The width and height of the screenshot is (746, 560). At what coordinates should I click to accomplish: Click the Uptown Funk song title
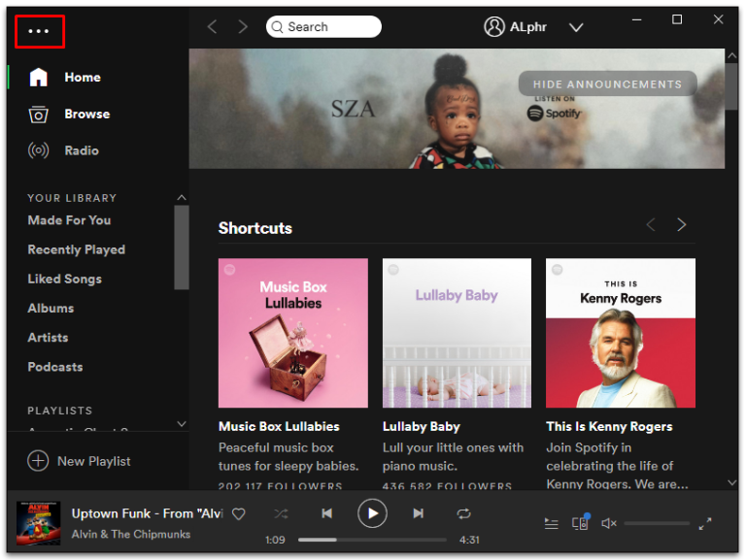click(147, 513)
